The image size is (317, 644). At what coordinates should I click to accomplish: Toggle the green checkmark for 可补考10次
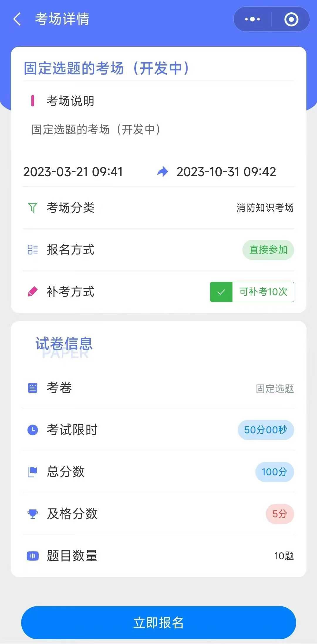[221, 292]
